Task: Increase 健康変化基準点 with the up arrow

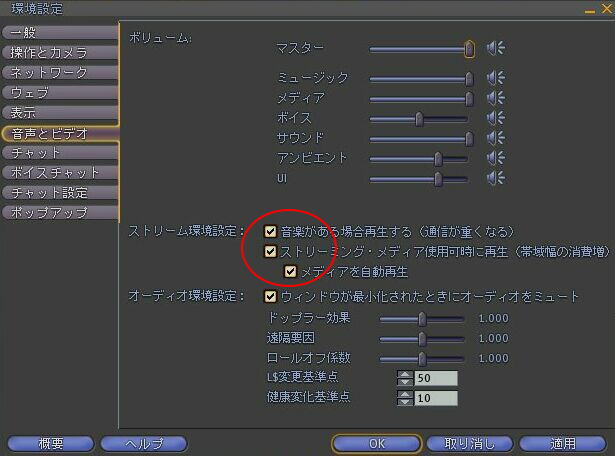Action: [405, 394]
